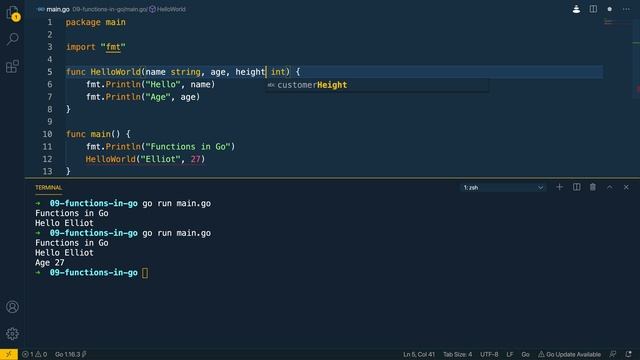Open the Accounts menu icon
Screen dimensions: 640x360
point(12,307)
